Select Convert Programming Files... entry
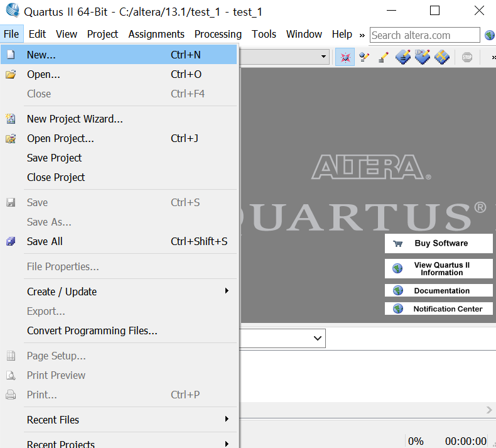 coord(119,331)
